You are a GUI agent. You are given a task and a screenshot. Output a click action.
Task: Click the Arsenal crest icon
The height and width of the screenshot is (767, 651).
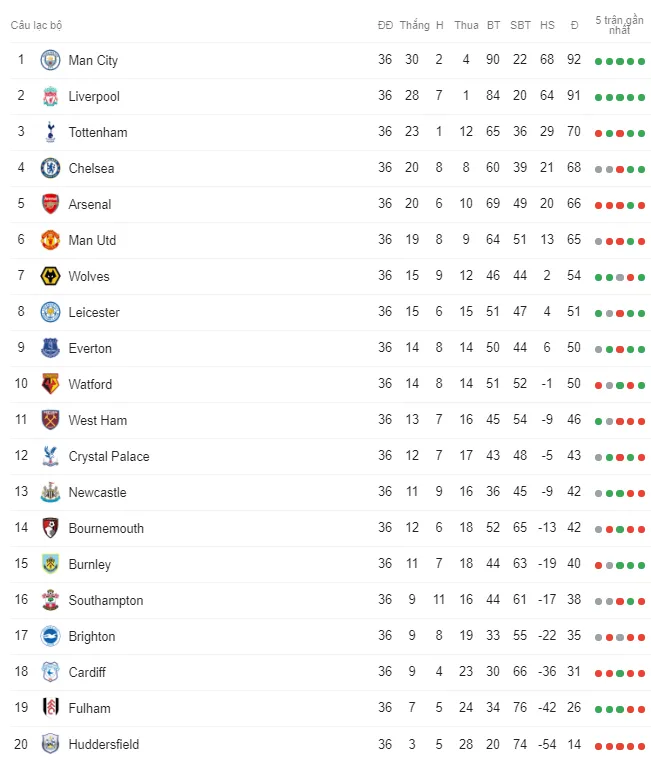50,204
